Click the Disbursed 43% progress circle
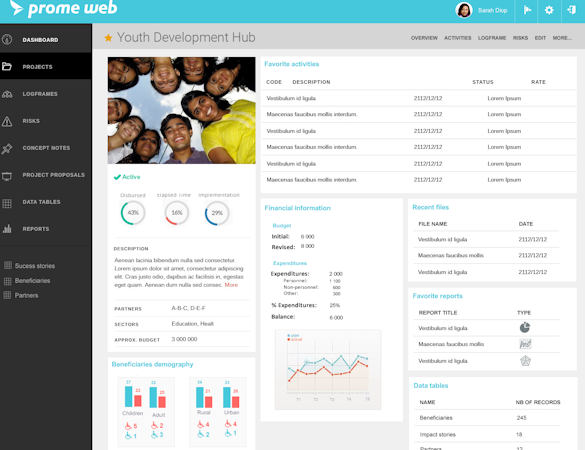The height and width of the screenshot is (450, 585). (133, 213)
